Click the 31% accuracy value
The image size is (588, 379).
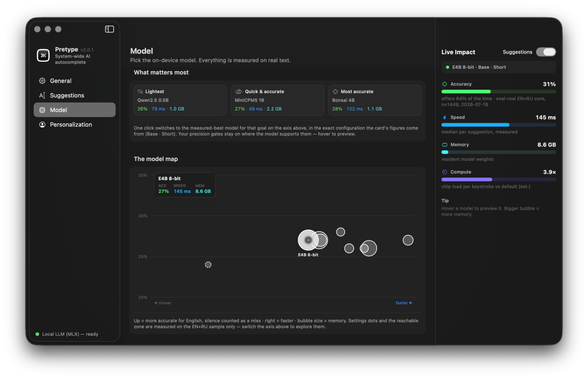549,84
